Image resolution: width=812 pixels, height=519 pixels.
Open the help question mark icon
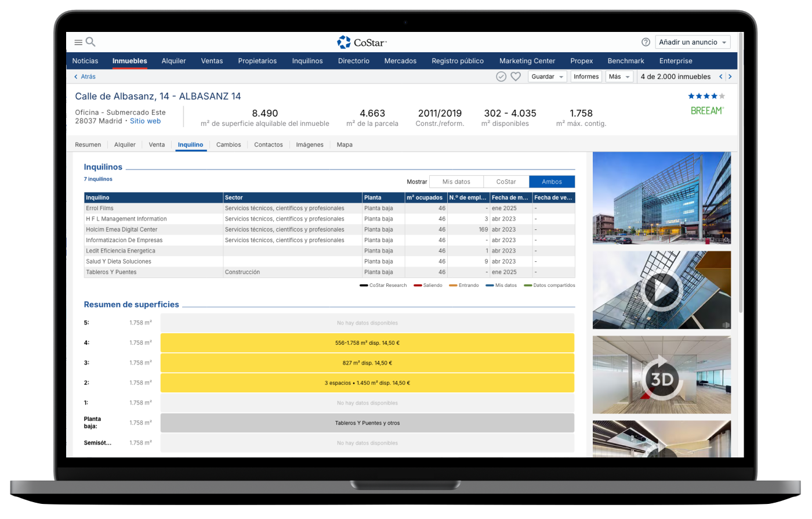[646, 42]
